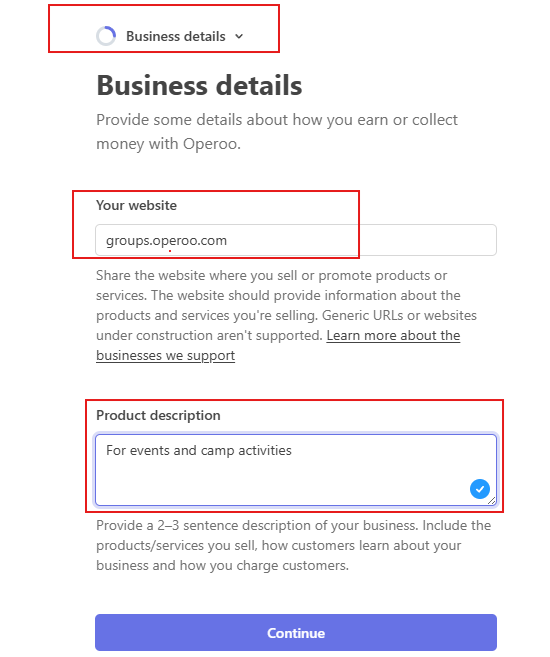The image size is (550, 657).
Task: Expand the Business details chevron arrow
Action: 239,36
